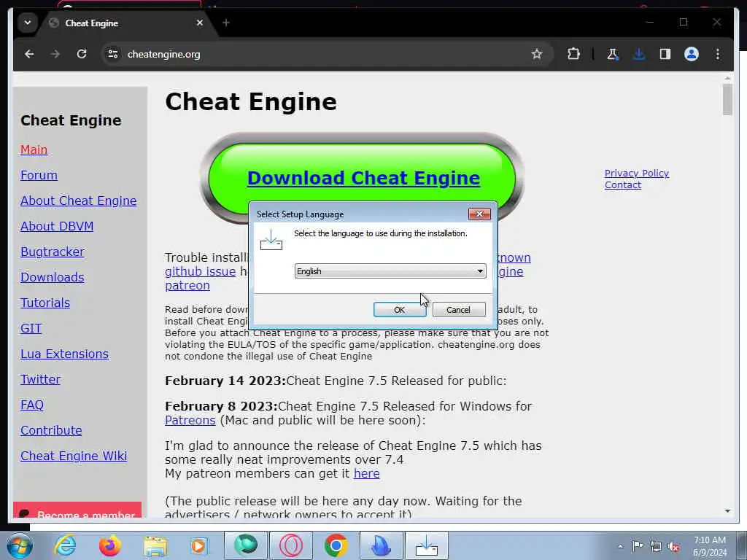Screen dimensions: 747x560
Task: Click the browser forward arrow
Action: [x=55, y=54]
